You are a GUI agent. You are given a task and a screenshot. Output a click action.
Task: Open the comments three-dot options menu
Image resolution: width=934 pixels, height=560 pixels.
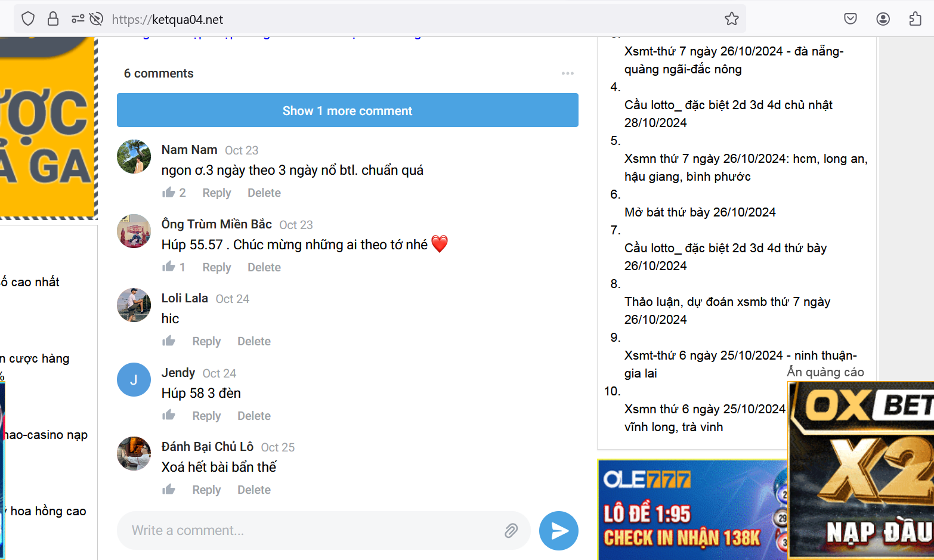567,73
